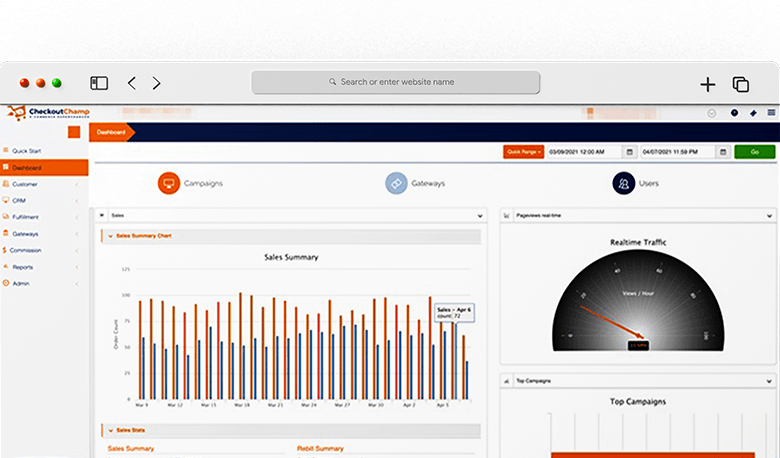Open calendar picker for start date
This screenshot has height=458, width=780.
pyautogui.click(x=629, y=152)
